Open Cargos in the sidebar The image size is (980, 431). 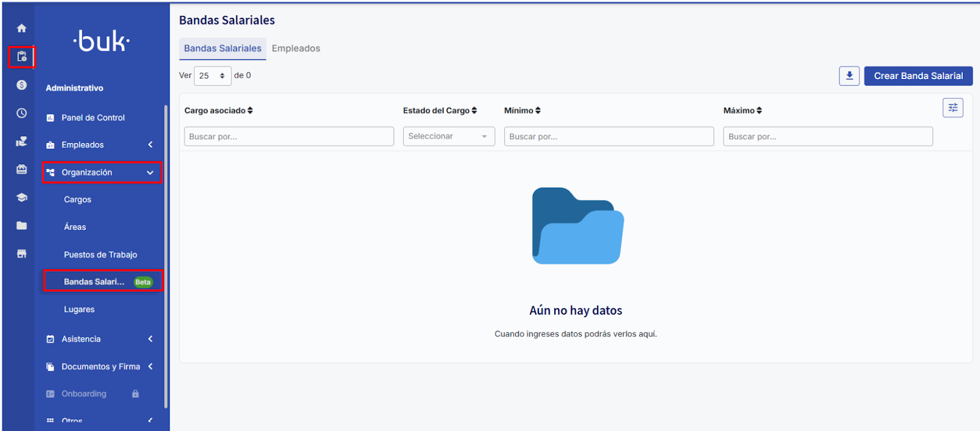pyautogui.click(x=78, y=200)
